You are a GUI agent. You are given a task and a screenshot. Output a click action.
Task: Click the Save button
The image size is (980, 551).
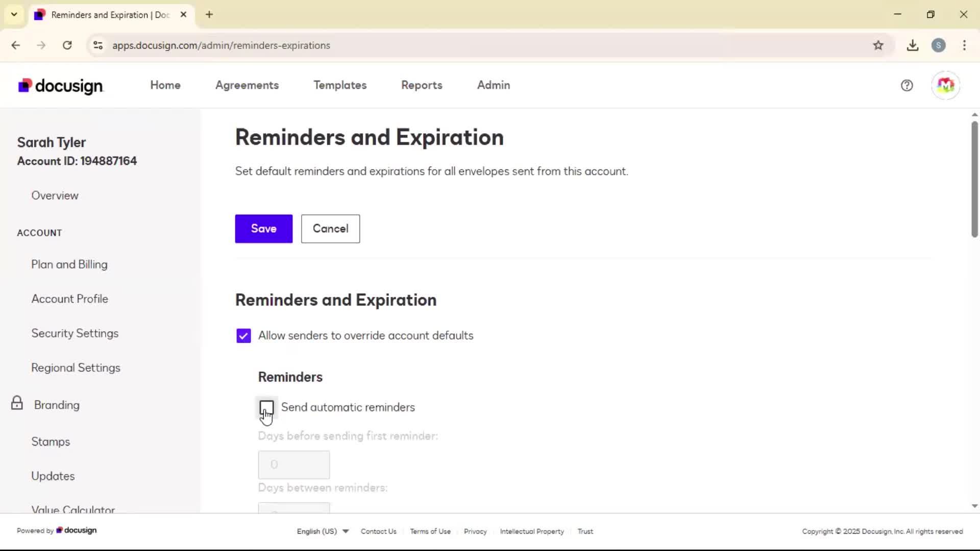click(x=264, y=229)
